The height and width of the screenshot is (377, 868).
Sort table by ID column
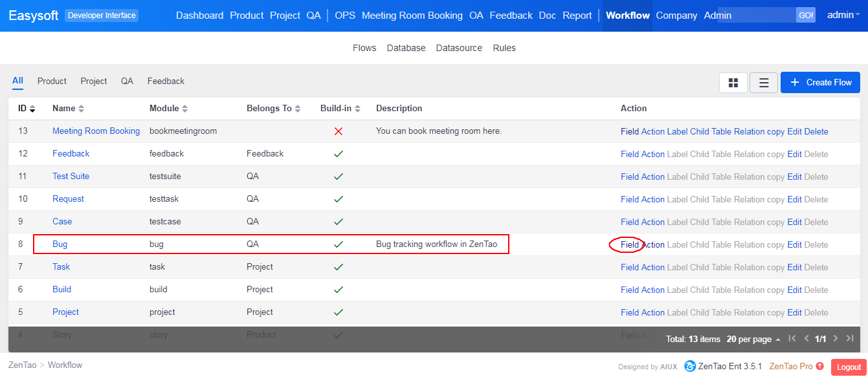point(27,109)
